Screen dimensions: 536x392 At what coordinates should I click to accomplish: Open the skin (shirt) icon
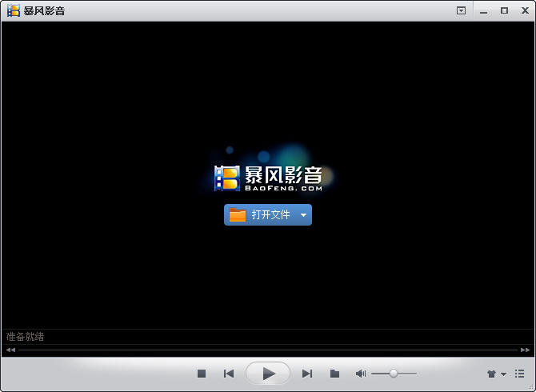point(491,374)
